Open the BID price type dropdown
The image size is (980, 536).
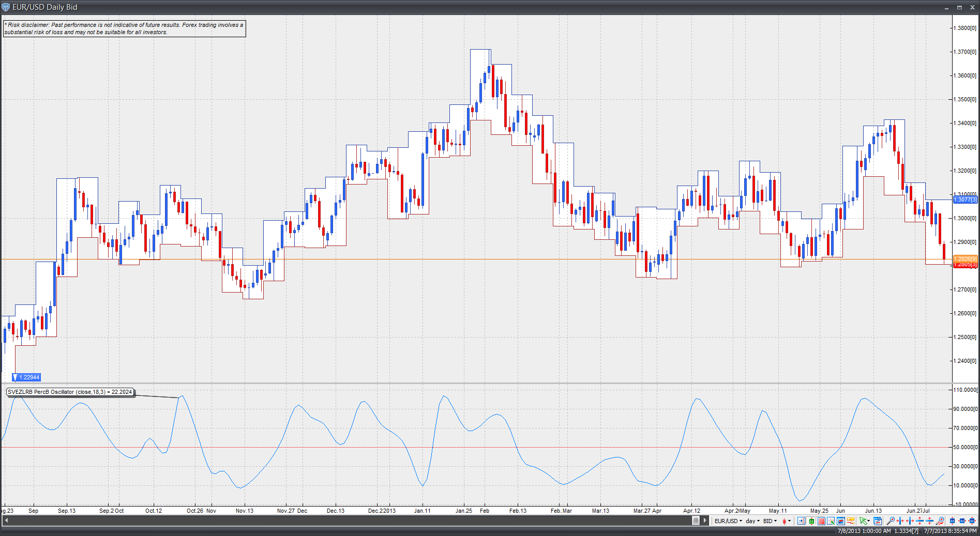pos(770,521)
